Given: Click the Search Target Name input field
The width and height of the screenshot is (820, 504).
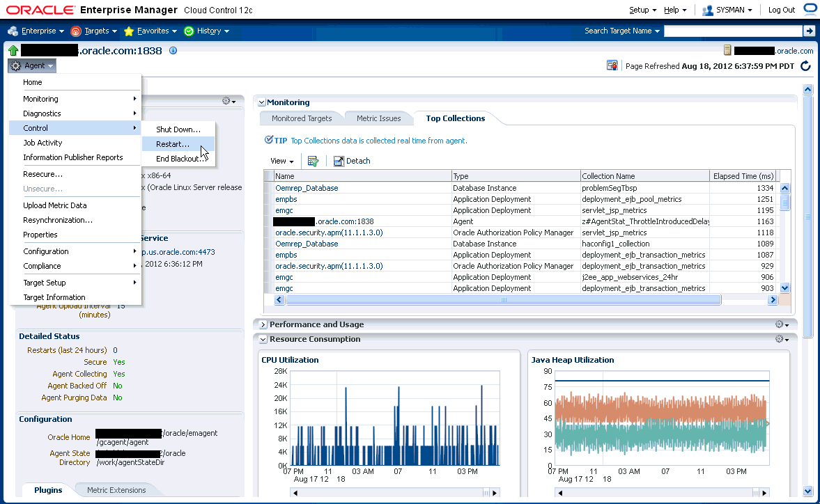Looking at the screenshot, I should [x=733, y=31].
